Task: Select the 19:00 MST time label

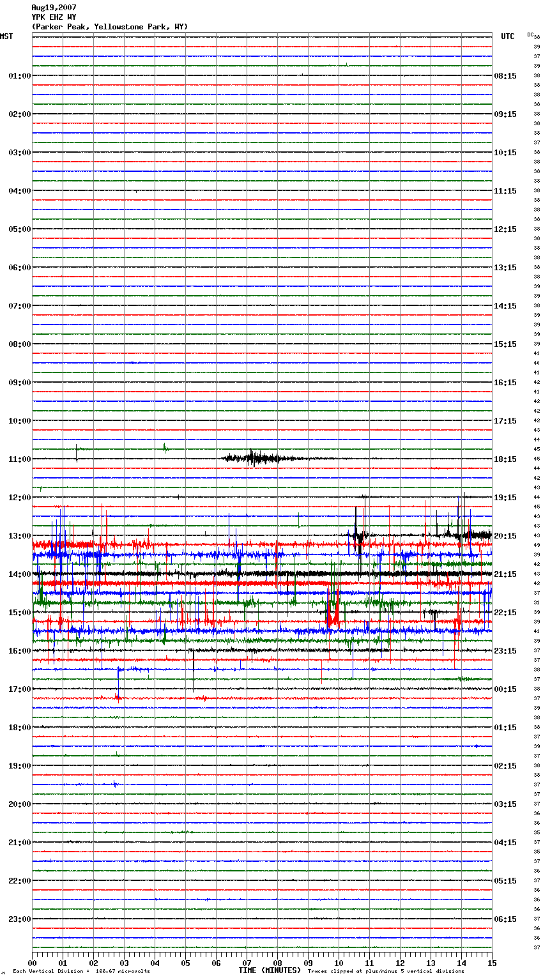Action: tap(19, 766)
